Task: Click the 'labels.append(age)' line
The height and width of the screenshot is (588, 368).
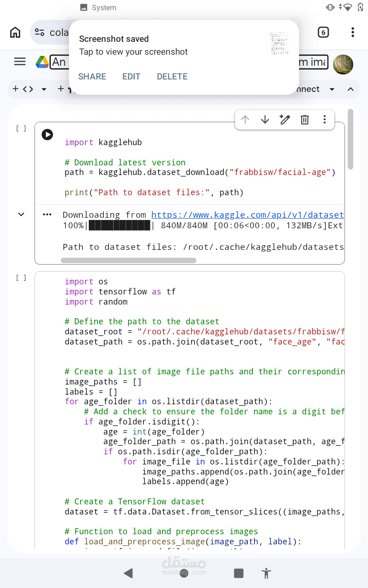Action: pos(185,482)
